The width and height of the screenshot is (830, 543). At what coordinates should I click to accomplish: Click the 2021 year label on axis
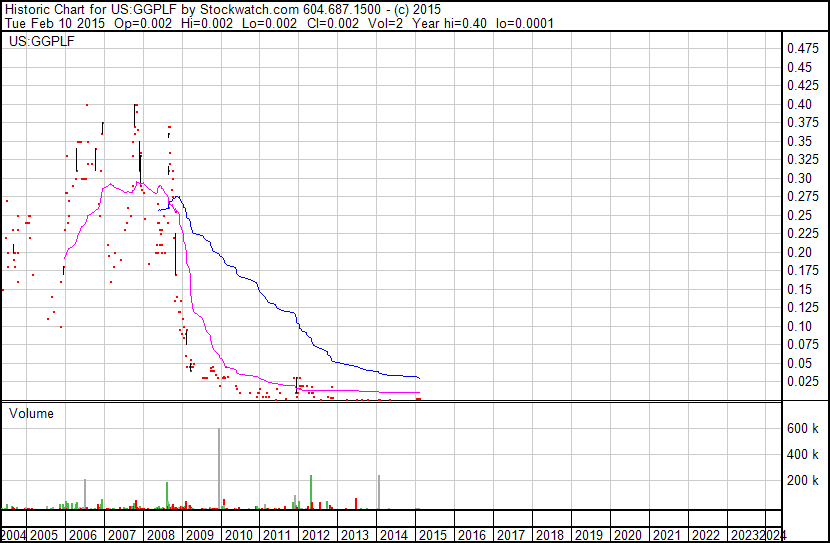coord(667,535)
